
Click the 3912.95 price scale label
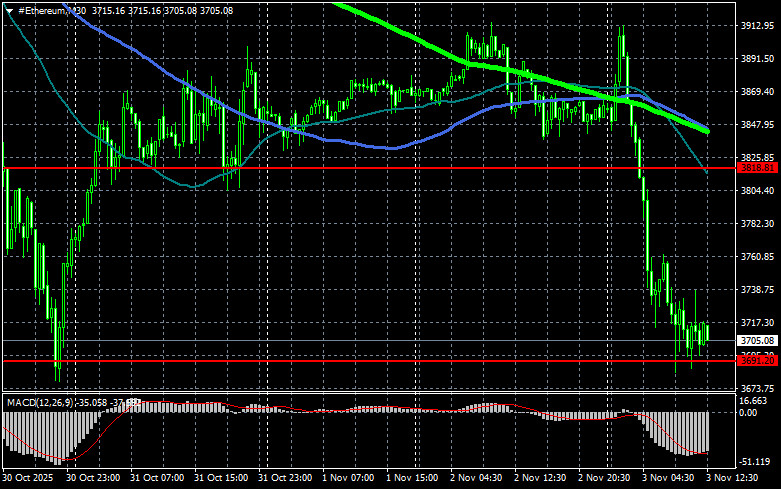(757, 26)
